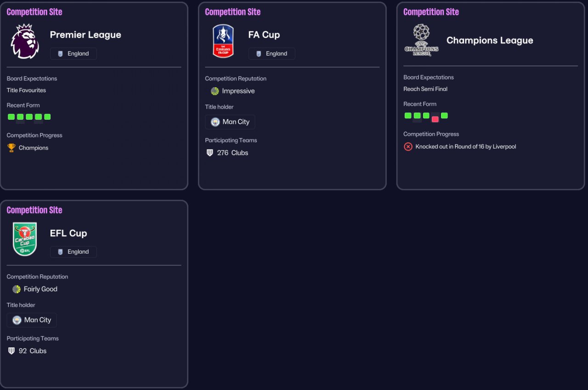The image size is (588, 390).
Task: Open England nation button in EFL Cup card
Action: click(x=73, y=252)
